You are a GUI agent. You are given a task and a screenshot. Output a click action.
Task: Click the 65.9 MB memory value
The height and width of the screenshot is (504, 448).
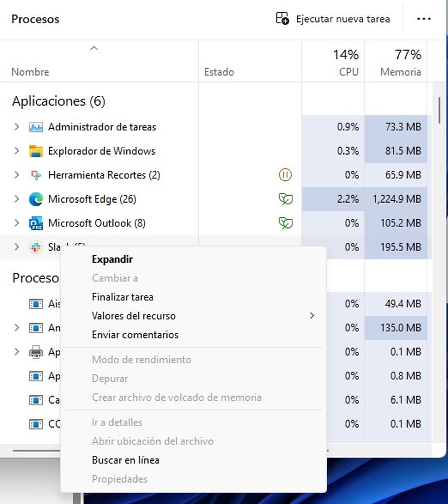pyautogui.click(x=403, y=175)
